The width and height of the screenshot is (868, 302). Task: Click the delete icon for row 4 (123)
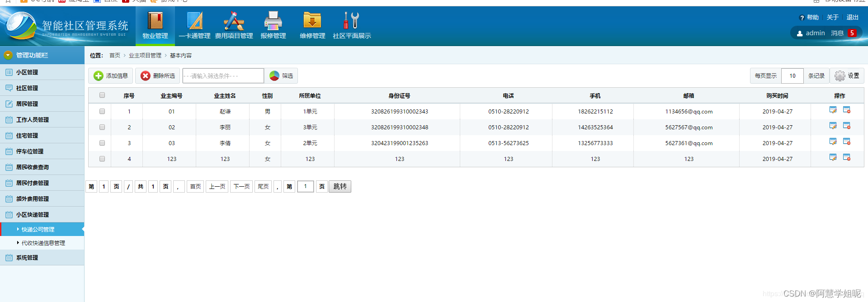pos(847,157)
